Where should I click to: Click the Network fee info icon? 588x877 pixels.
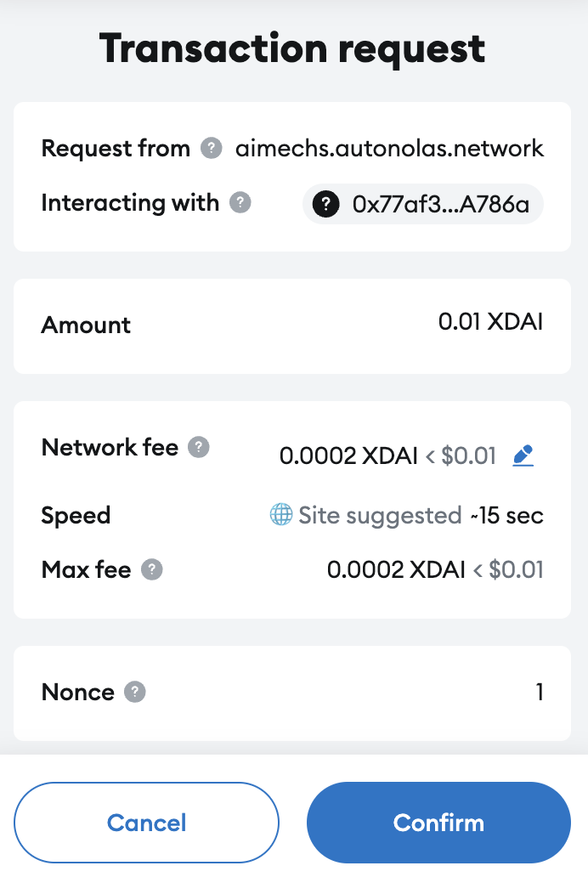point(198,448)
